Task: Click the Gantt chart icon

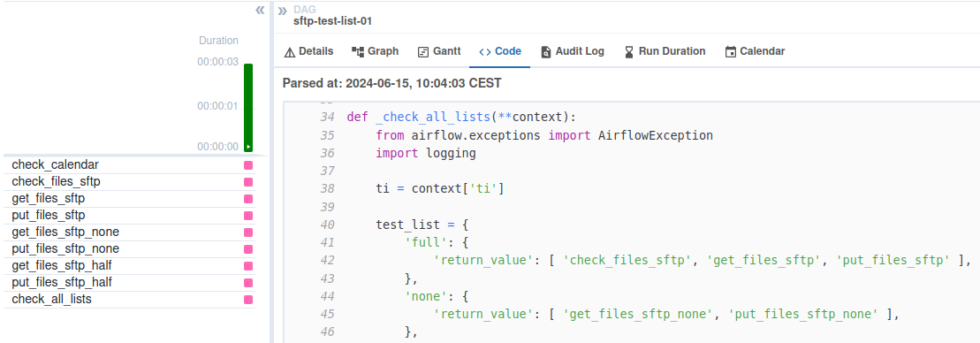Action: point(423,52)
